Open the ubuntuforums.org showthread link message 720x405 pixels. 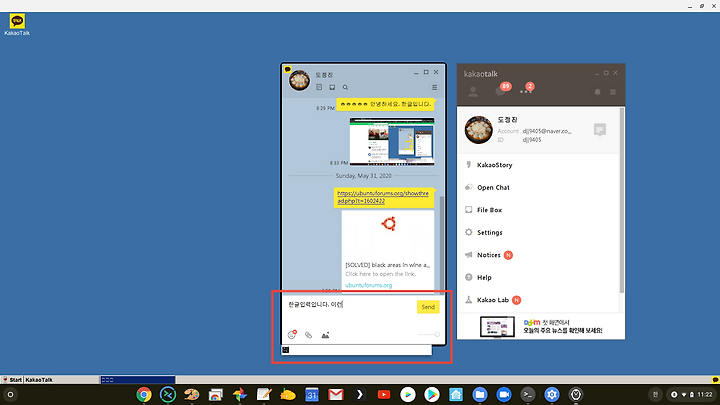(383, 197)
